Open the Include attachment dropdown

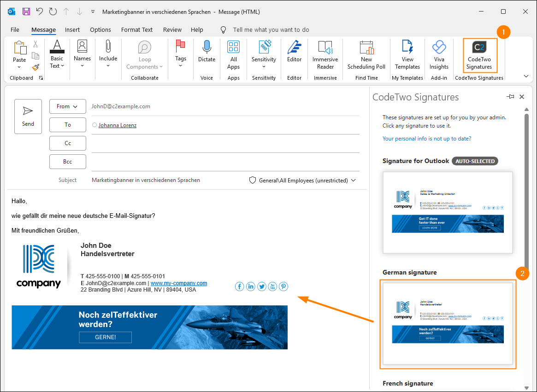[108, 54]
